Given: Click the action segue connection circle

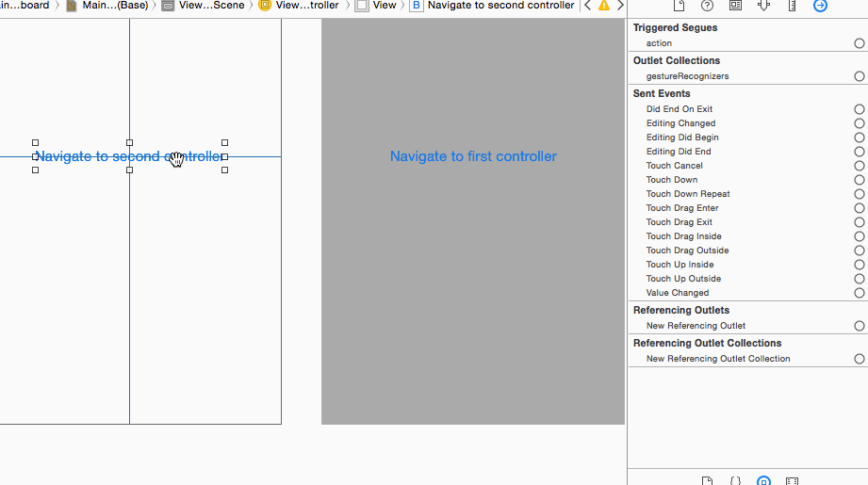Looking at the screenshot, I should (x=859, y=43).
